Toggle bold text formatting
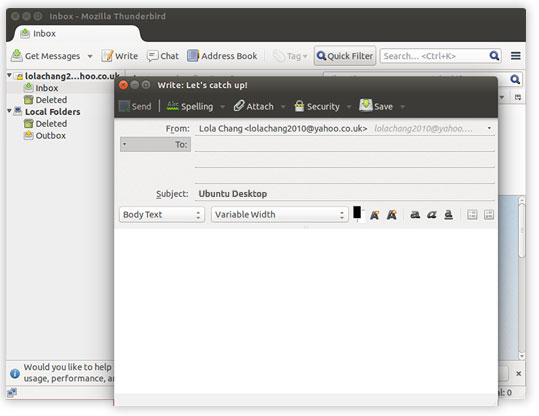The image size is (539, 416). pyautogui.click(x=415, y=215)
